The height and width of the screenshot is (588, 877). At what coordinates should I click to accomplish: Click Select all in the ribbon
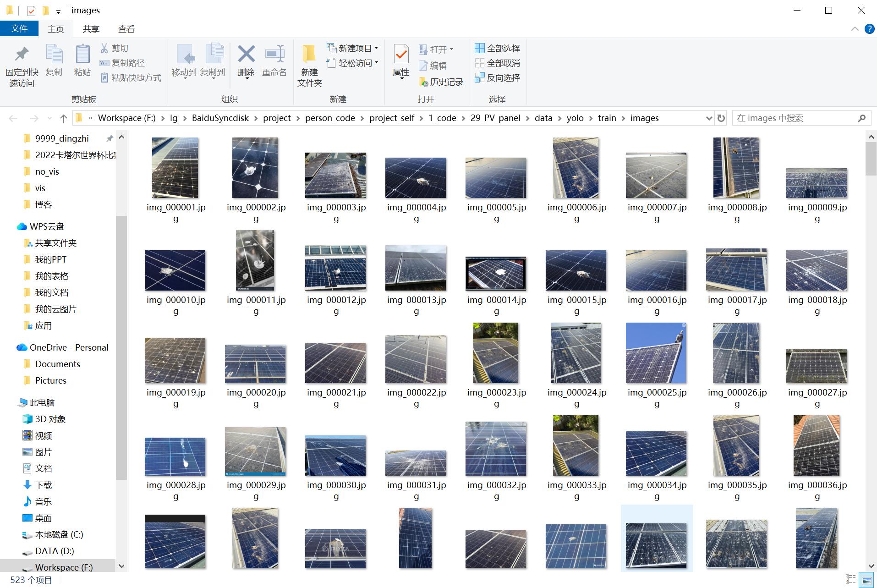[x=498, y=48]
